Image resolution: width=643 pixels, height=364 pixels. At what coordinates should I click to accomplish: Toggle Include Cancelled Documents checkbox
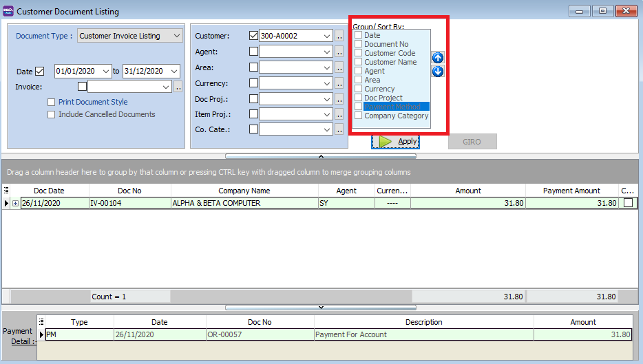[52, 115]
